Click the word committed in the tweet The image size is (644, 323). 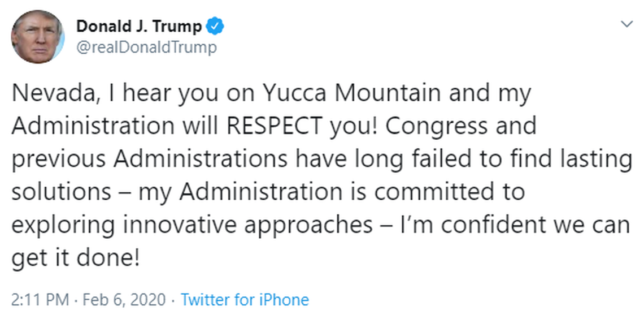tap(430, 192)
